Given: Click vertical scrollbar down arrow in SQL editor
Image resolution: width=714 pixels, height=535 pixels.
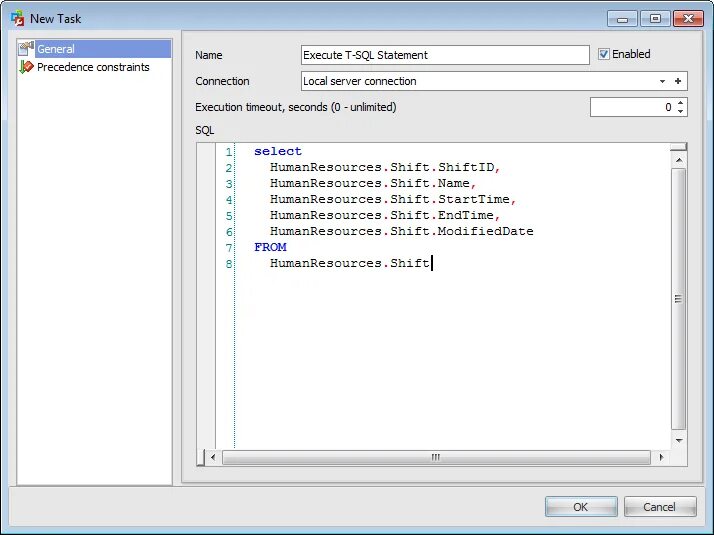Looking at the screenshot, I should [678, 440].
